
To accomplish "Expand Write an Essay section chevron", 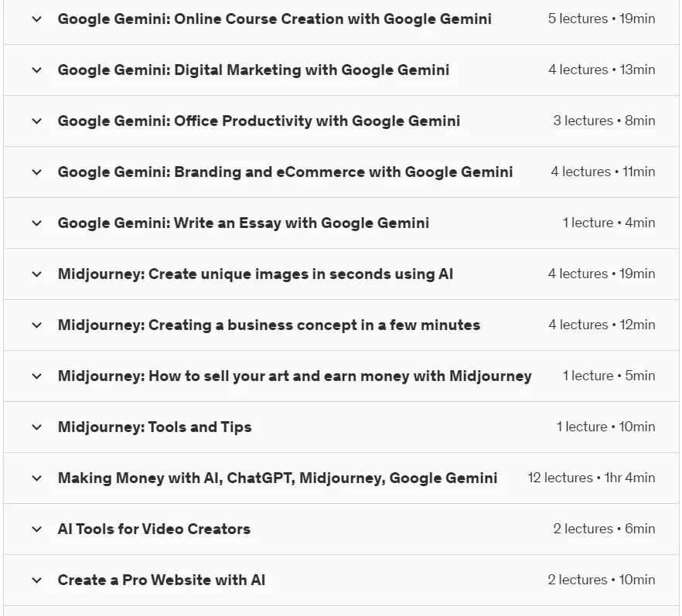I will point(37,223).
